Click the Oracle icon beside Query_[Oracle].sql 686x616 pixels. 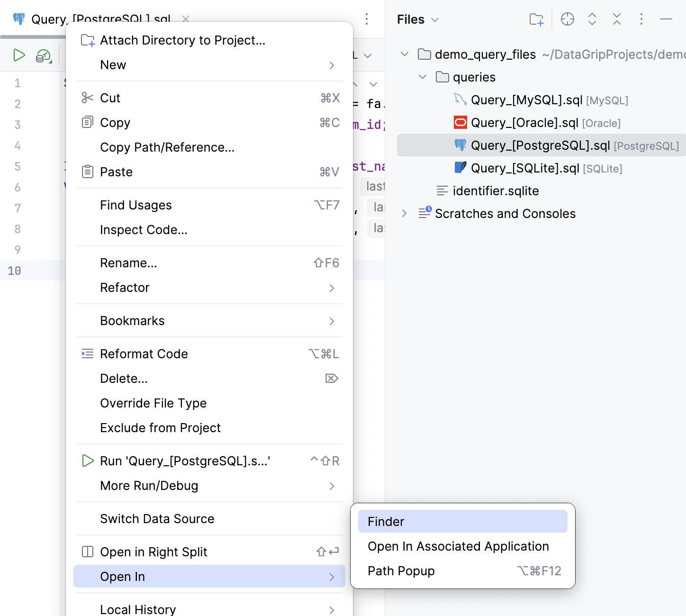(x=460, y=122)
